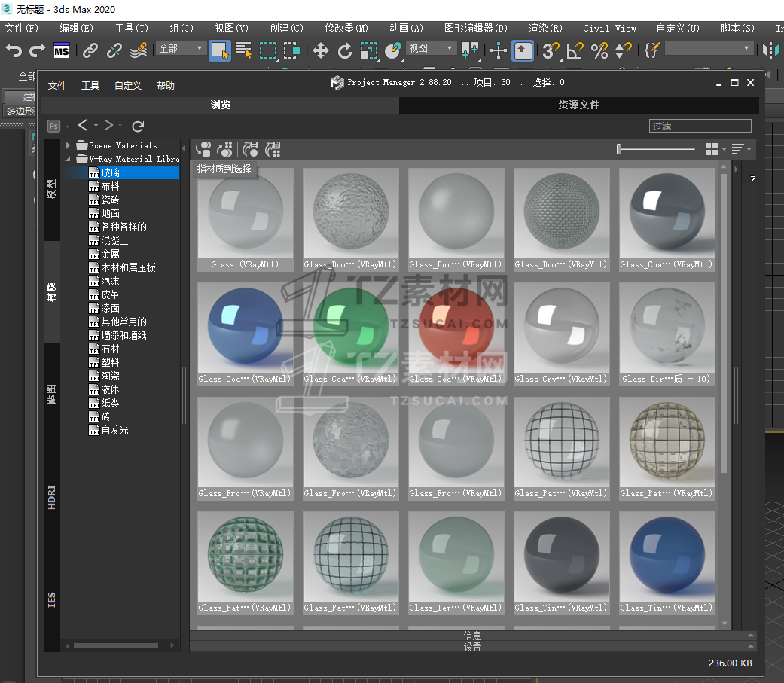The height and width of the screenshot is (683, 784).
Task: Select the Move transform tool
Action: tap(321, 51)
